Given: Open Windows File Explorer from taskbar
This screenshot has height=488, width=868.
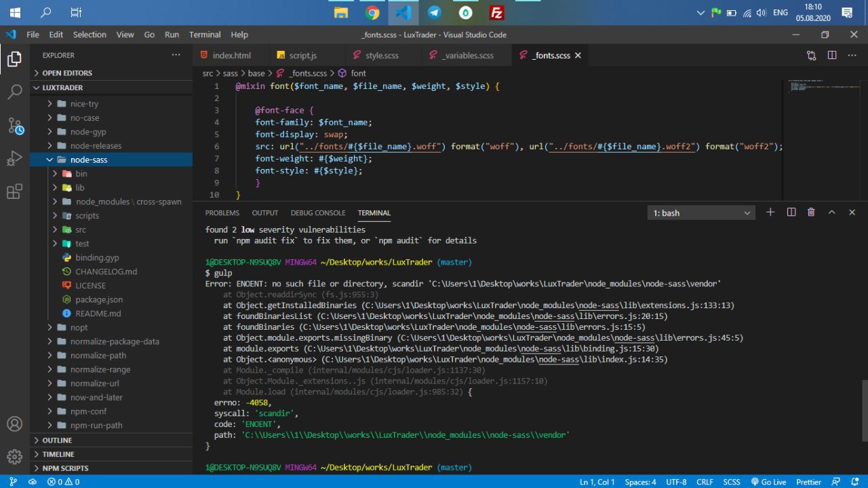Looking at the screenshot, I should pyautogui.click(x=340, y=12).
